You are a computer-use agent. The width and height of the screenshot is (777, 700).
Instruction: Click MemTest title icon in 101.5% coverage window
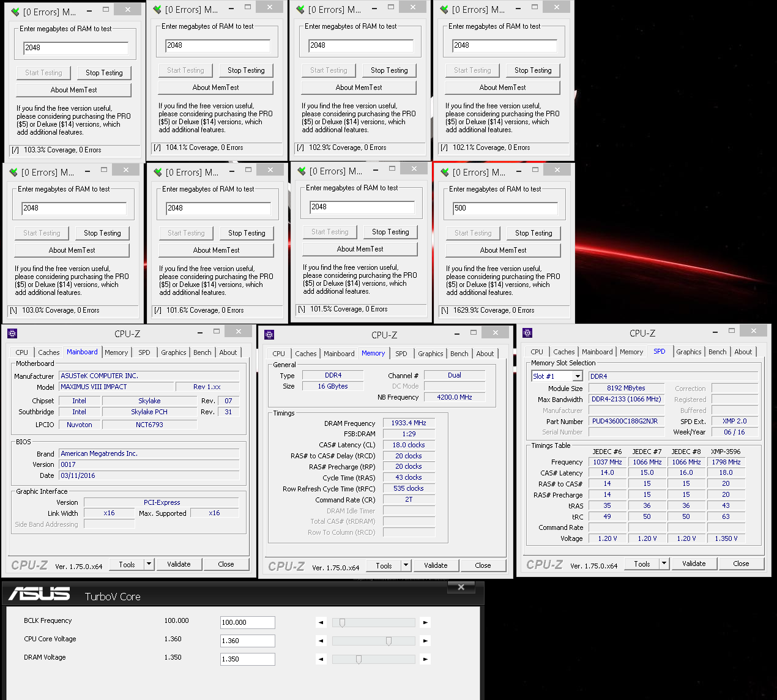click(302, 171)
